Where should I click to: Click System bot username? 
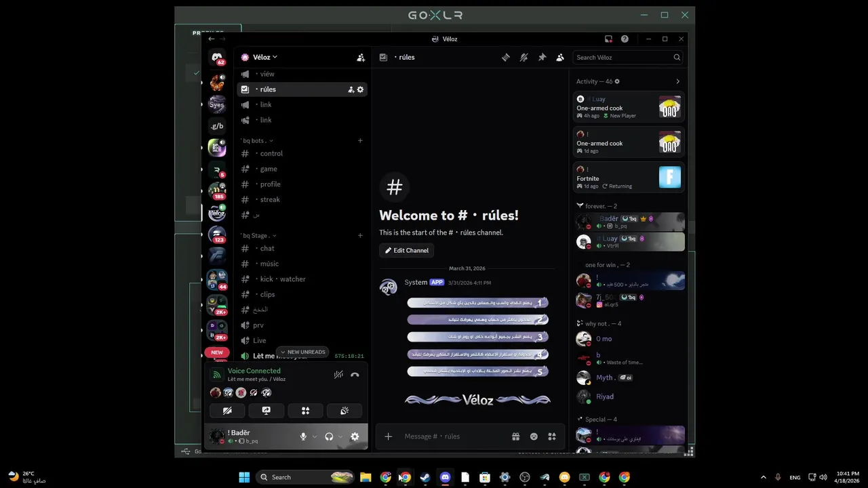416,283
